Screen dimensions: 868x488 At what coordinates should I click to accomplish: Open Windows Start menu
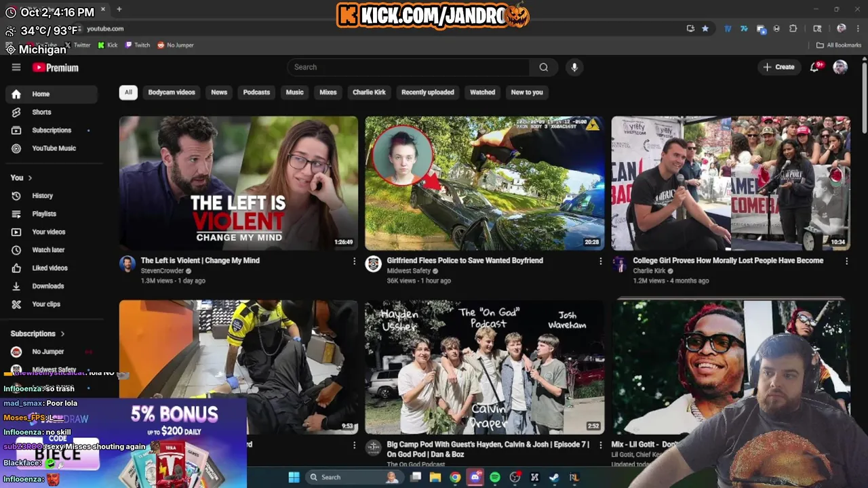click(x=294, y=477)
